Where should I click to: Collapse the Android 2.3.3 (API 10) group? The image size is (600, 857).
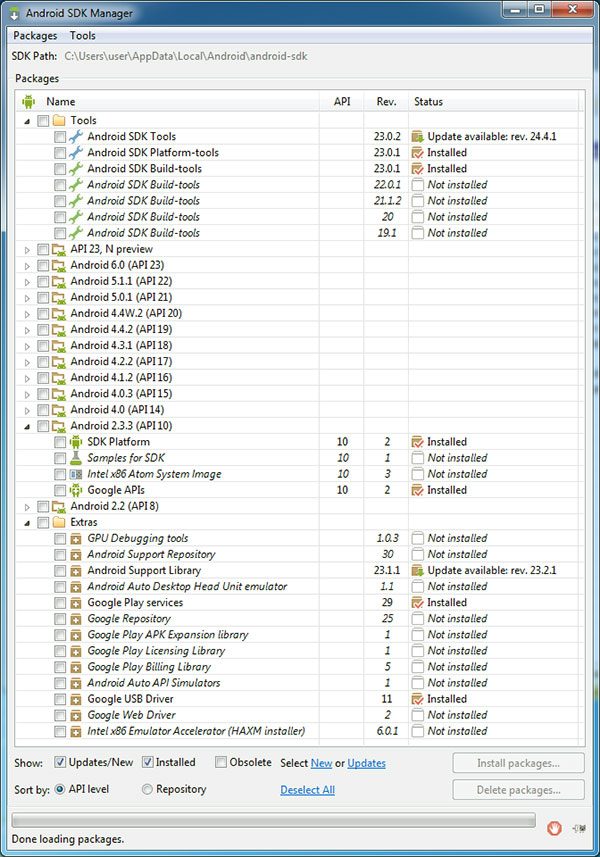(27, 426)
